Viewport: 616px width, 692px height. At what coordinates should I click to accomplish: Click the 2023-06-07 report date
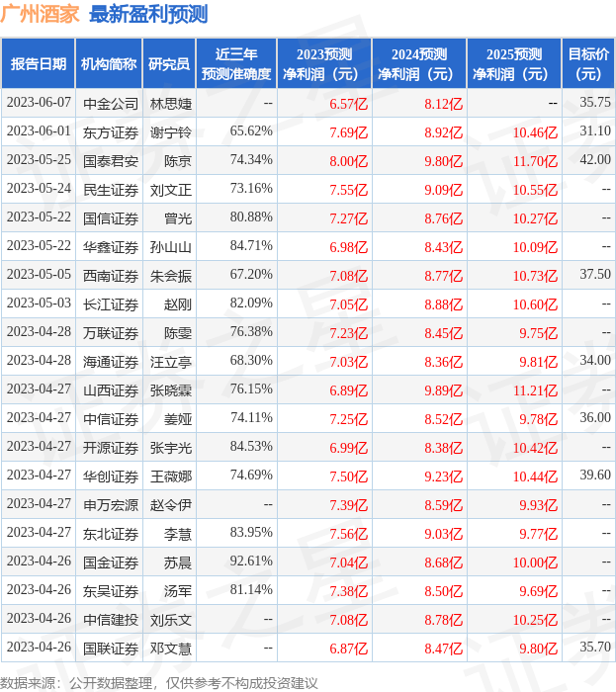click(x=39, y=103)
